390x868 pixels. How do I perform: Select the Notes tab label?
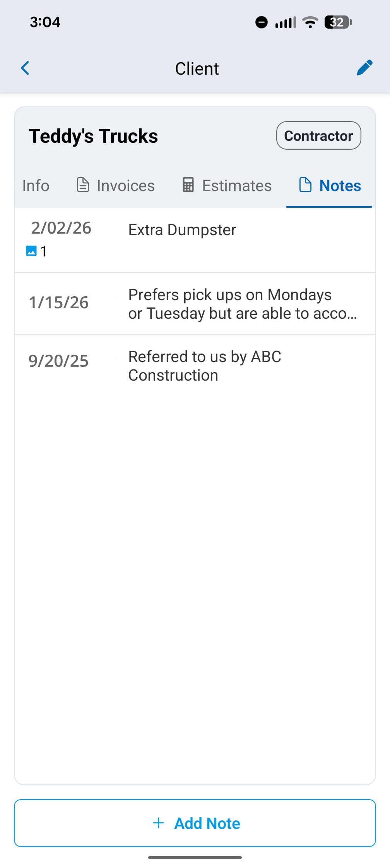tap(340, 186)
